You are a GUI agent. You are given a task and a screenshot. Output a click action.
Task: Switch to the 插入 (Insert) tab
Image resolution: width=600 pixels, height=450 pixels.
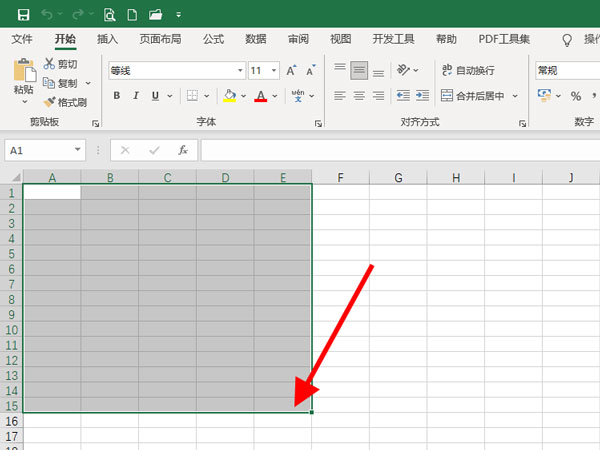[x=107, y=39]
